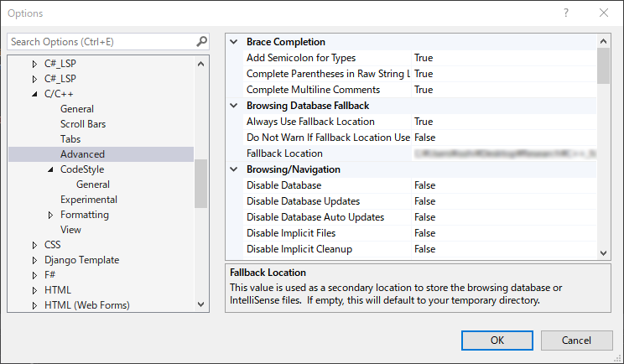Viewport: 624px width, 364px height.
Task: Click scroll-down arrow of the property grid
Action: pyautogui.click(x=603, y=252)
